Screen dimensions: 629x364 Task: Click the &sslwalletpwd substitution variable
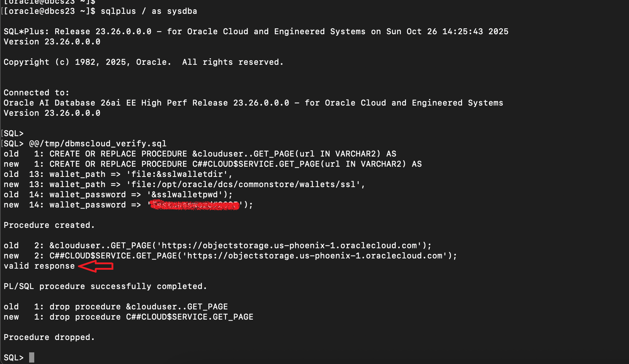point(184,195)
